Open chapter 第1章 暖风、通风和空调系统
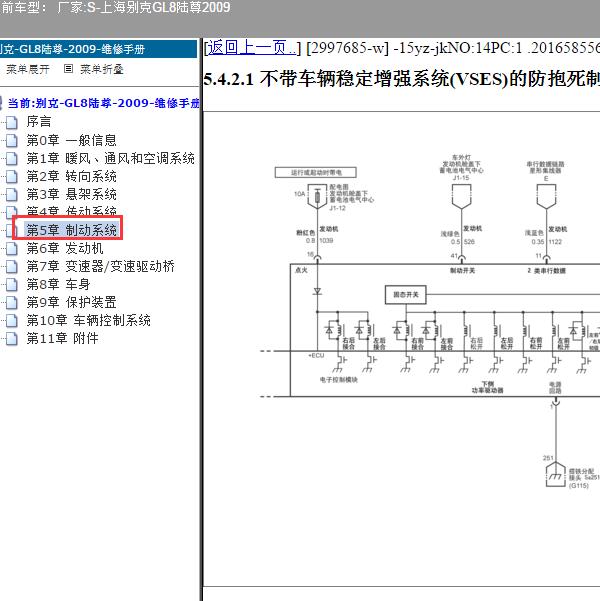600x601 pixels. 110,158
